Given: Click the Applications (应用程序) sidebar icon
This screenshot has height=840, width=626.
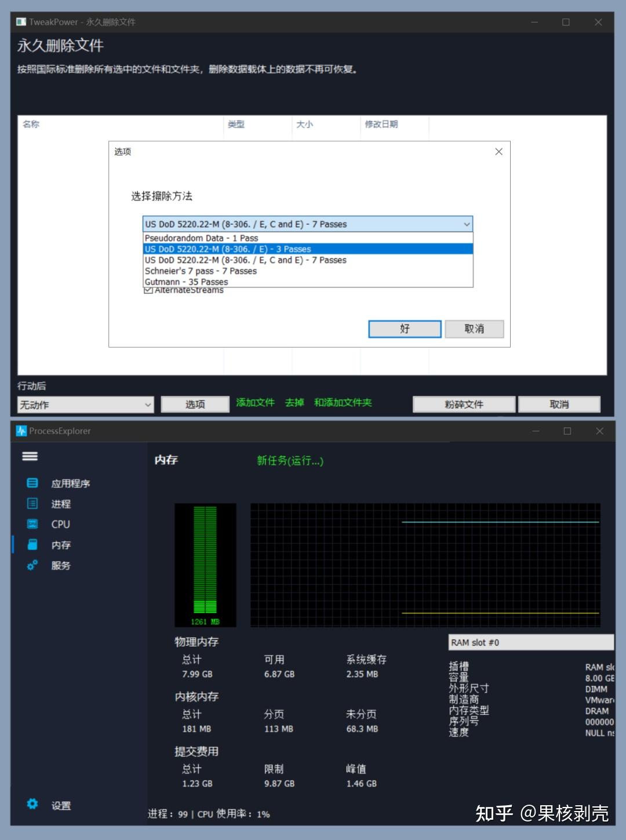Looking at the screenshot, I should 32,483.
